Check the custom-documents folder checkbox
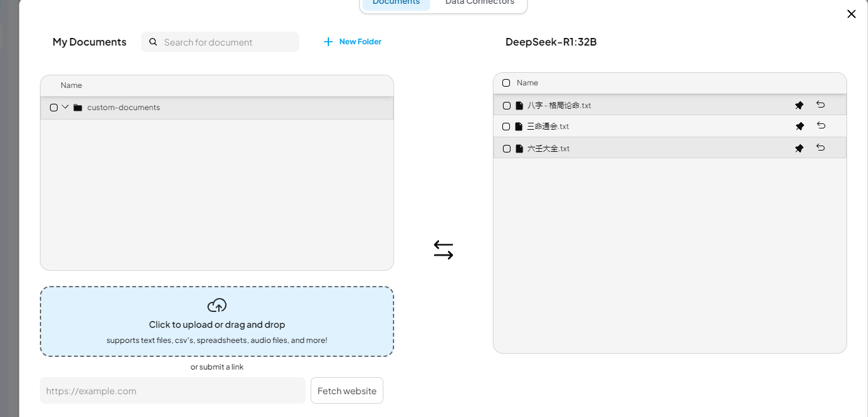The height and width of the screenshot is (417, 868). pyautogui.click(x=54, y=108)
